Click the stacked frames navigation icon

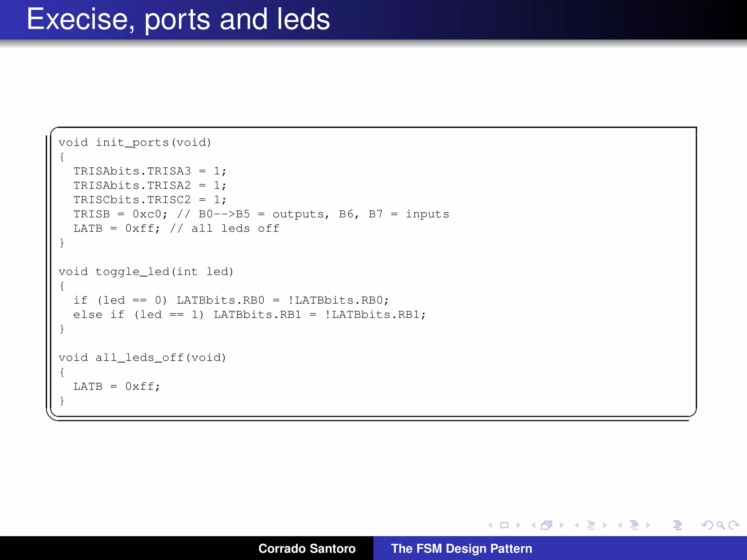tap(547, 525)
